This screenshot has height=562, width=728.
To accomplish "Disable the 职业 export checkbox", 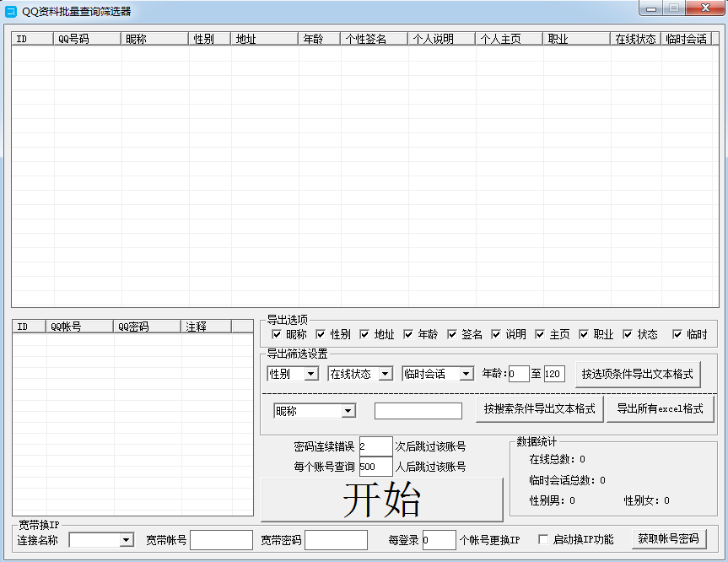I will [x=584, y=334].
